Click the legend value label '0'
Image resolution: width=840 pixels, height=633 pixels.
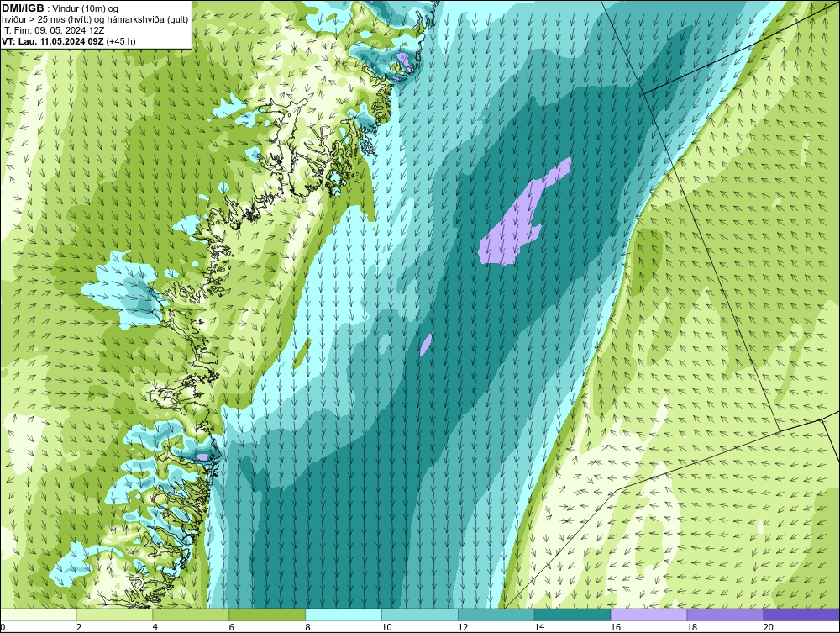(x=3, y=627)
